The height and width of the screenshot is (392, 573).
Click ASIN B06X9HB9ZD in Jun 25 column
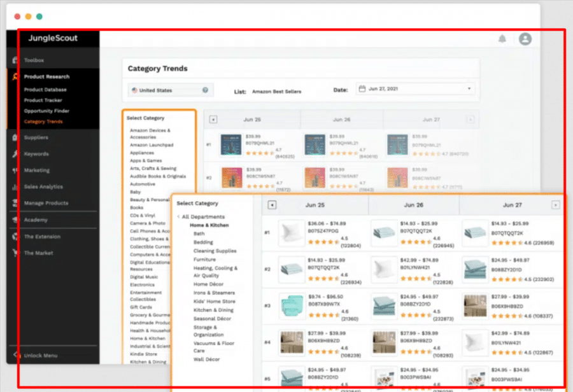pos(324,340)
